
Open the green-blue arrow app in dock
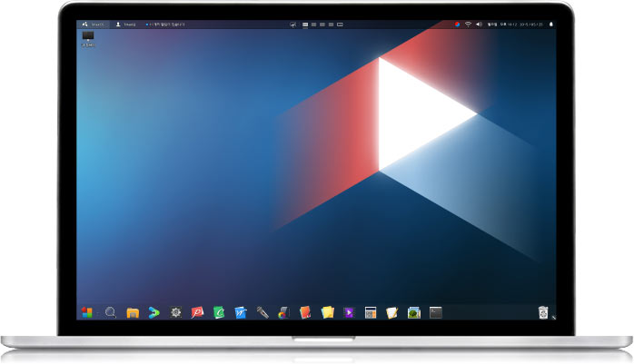coord(154,312)
